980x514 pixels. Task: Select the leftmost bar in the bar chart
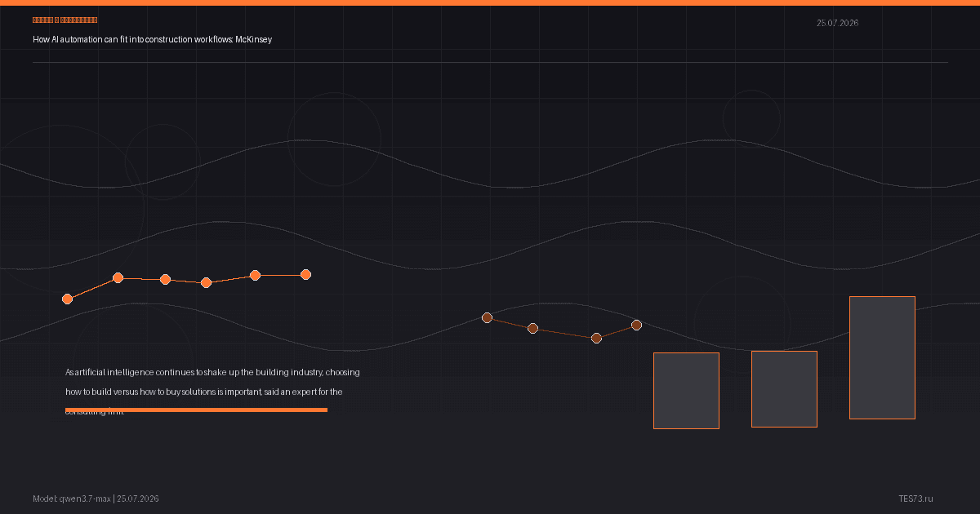(x=686, y=391)
